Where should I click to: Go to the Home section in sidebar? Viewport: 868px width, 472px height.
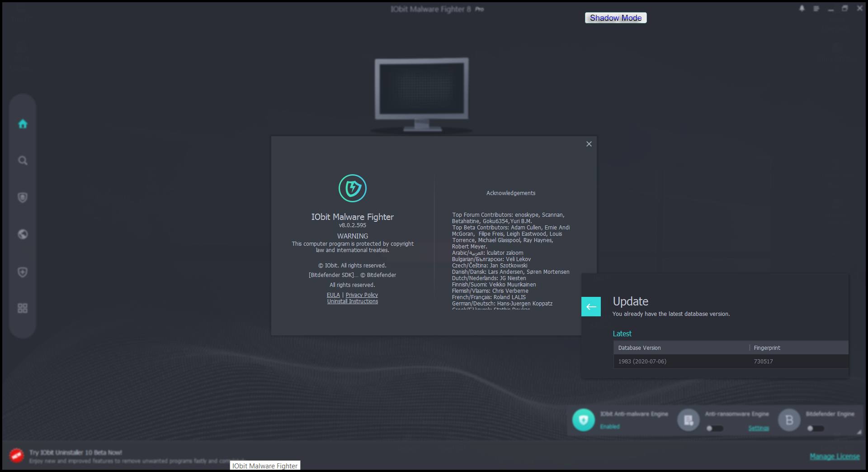23,124
